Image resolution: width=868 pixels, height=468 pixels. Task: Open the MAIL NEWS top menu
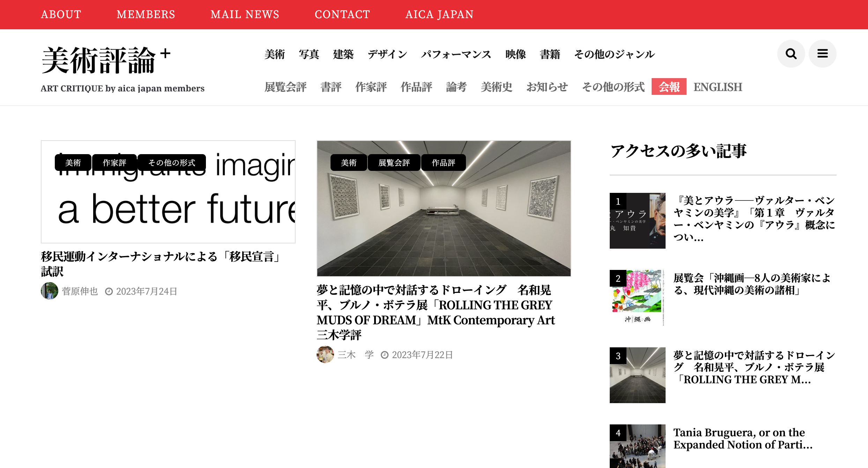click(245, 14)
